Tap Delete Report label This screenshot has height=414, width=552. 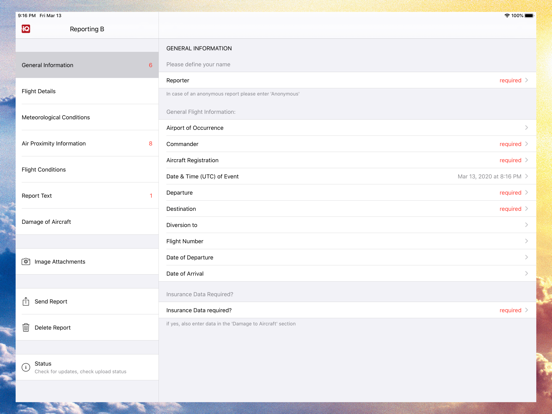(x=52, y=327)
